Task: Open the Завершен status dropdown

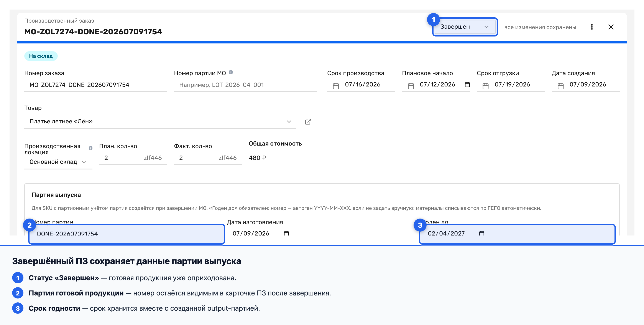Action: [x=465, y=27]
